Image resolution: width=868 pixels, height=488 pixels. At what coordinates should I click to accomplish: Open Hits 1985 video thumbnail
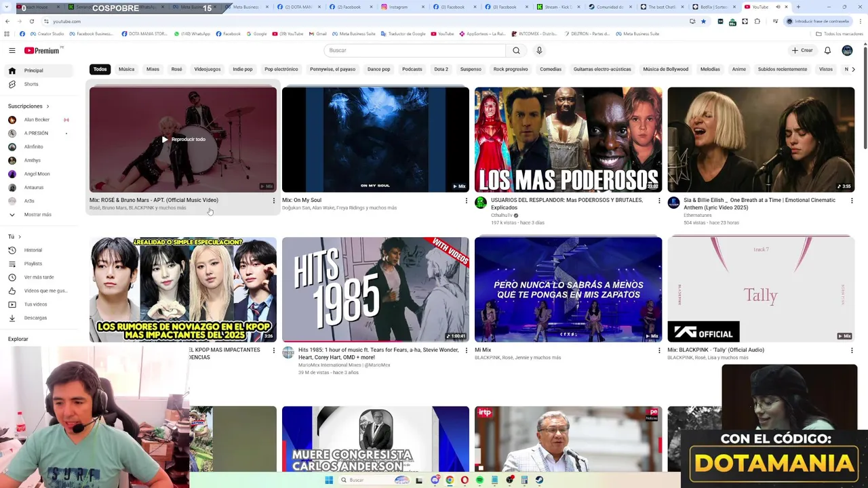[376, 289]
